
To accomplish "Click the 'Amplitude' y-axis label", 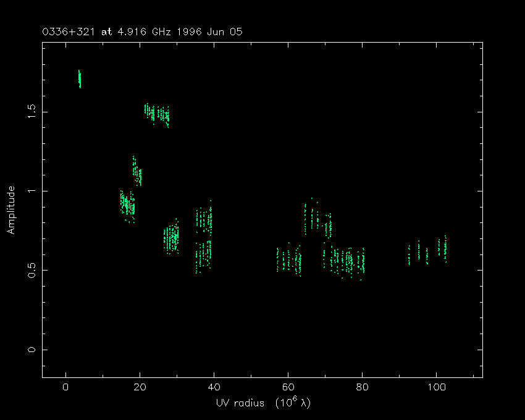I will tap(10, 210).
